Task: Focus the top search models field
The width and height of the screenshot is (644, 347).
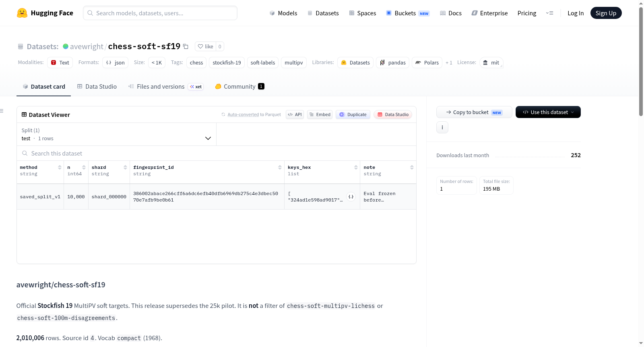Action: (x=160, y=13)
